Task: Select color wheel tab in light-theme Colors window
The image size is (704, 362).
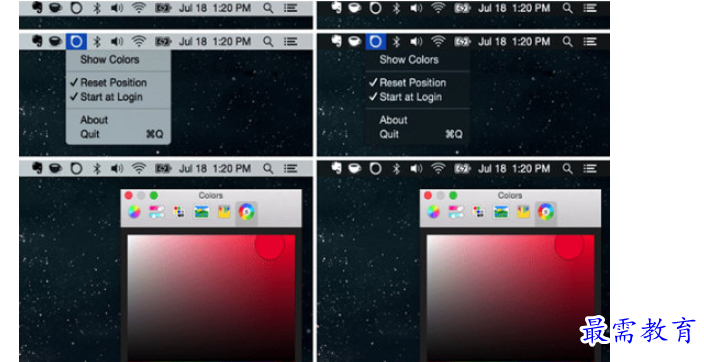Action: [x=134, y=212]
